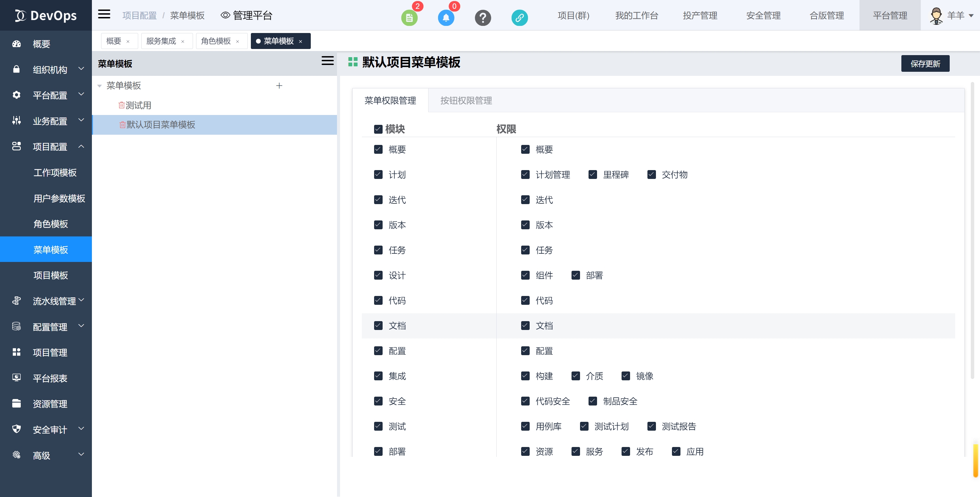Click the vertical scrollbar on right

click(972, 228)
